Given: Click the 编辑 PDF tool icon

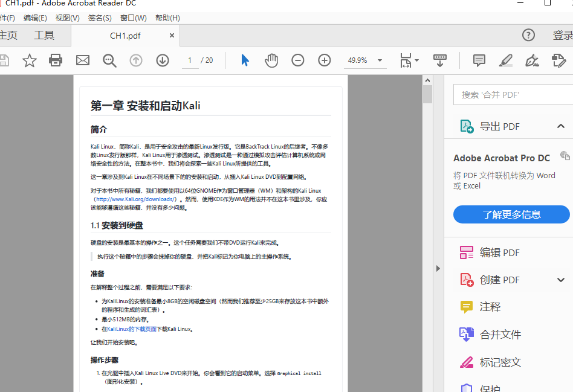Looking at the screenshot, I should [x=467, y=252].
